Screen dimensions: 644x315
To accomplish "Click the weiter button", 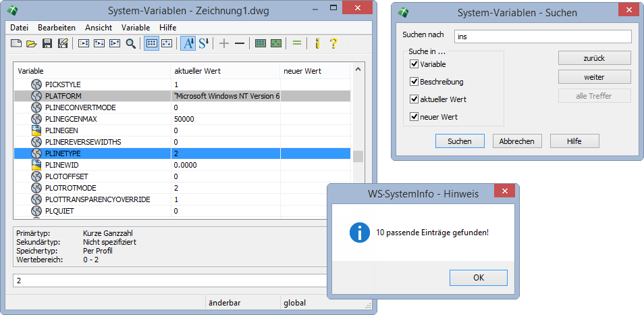I will pyautogui.click(x=594, y=77).
